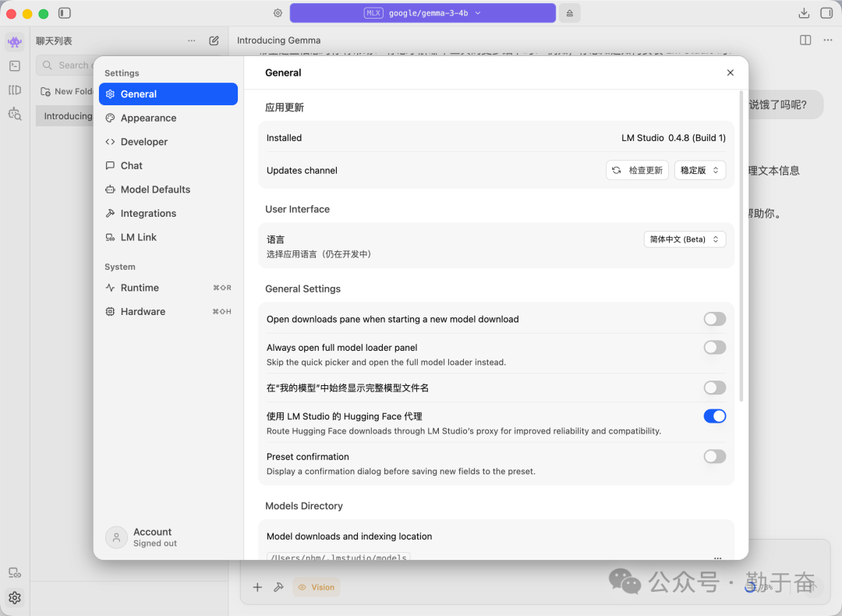Open the Hardware system section
Viewport: 842px width, 616px height.
[x=168, y=311]
